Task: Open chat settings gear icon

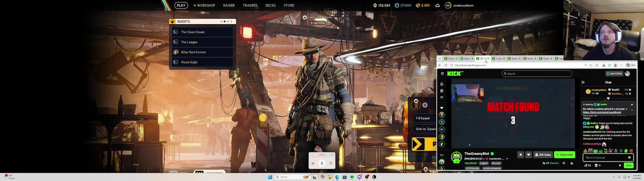Action: point(620,165)
